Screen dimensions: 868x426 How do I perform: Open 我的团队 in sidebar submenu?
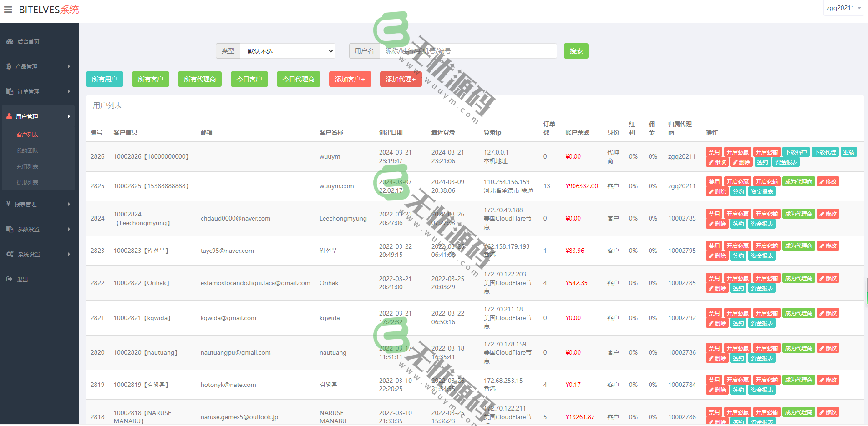click(x=27, y=150)
